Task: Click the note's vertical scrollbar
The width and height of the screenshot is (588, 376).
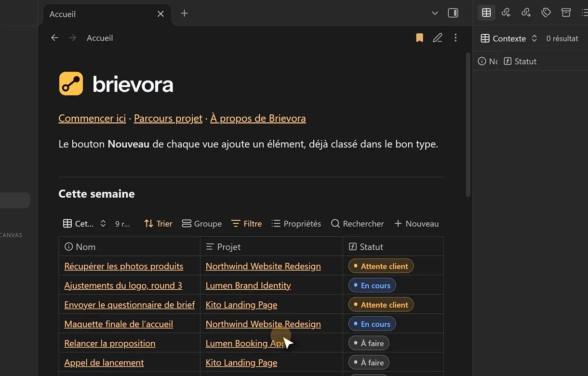Action: pos(468,124)
